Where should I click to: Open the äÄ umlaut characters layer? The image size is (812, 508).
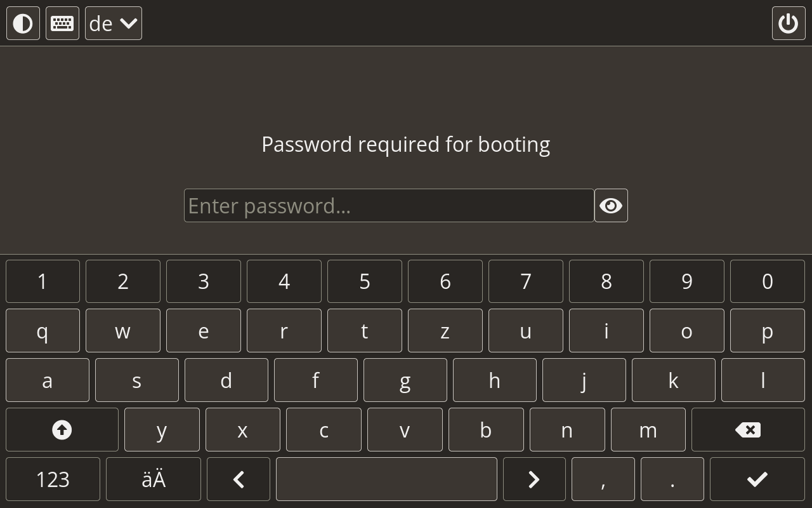(x=153, y=479)
